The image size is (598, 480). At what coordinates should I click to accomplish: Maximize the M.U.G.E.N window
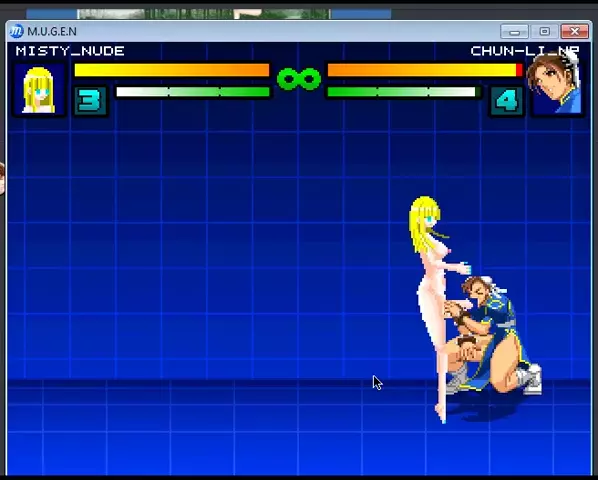pos(545,31)
